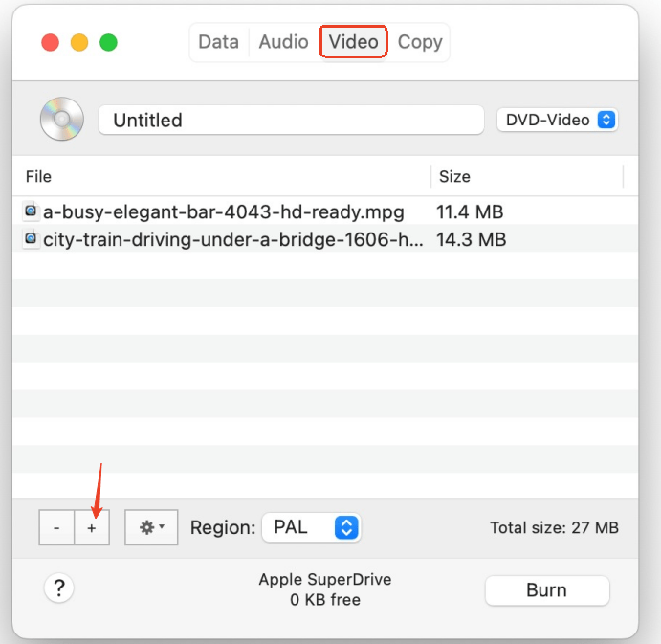
Task: Expand the DVD-Video format dropdown
Action: click(x=558, y=120)
